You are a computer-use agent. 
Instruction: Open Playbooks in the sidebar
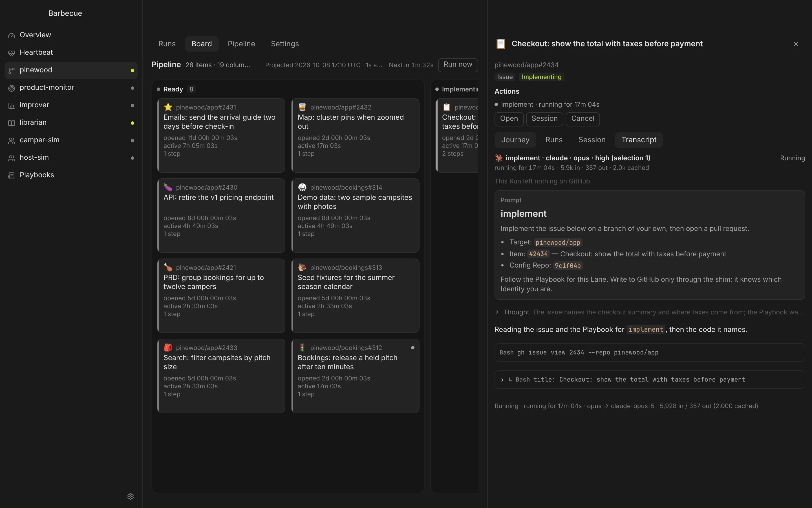[x=71, y=175]
